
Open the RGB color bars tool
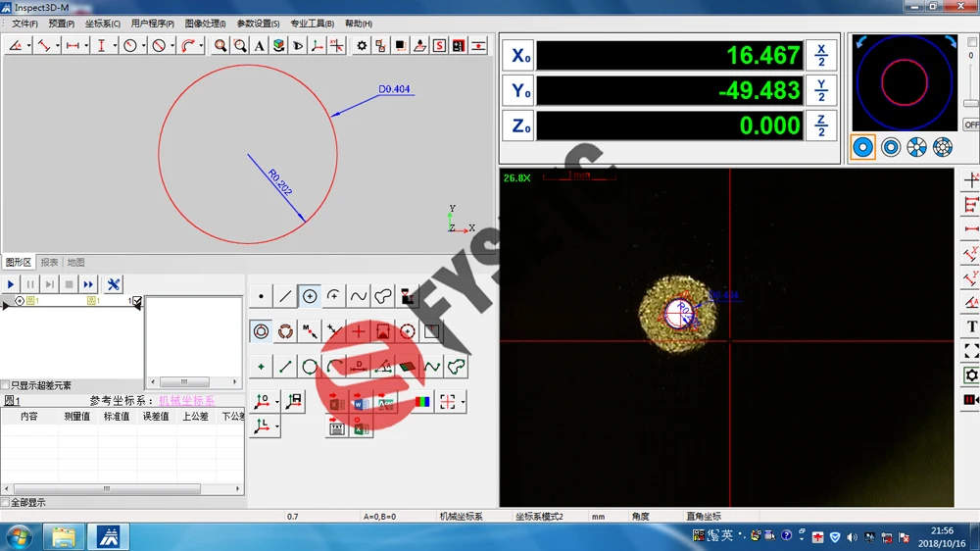coord(422,402)
